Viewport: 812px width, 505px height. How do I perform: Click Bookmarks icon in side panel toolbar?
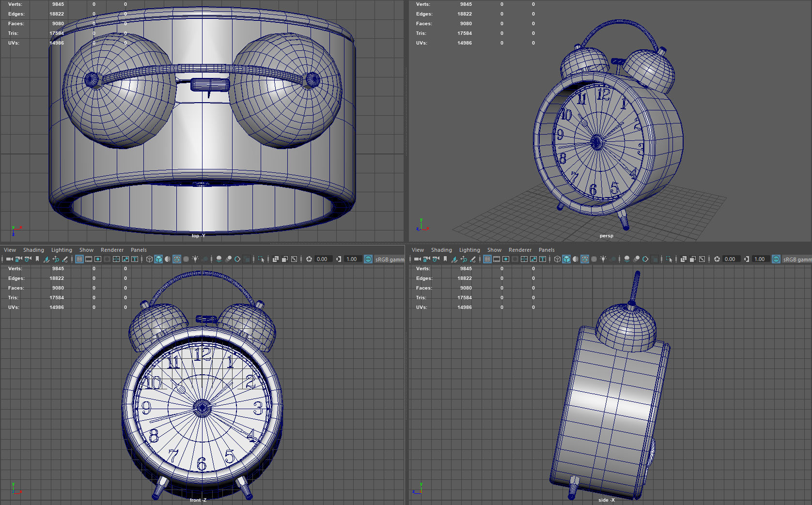coord(445,259)
